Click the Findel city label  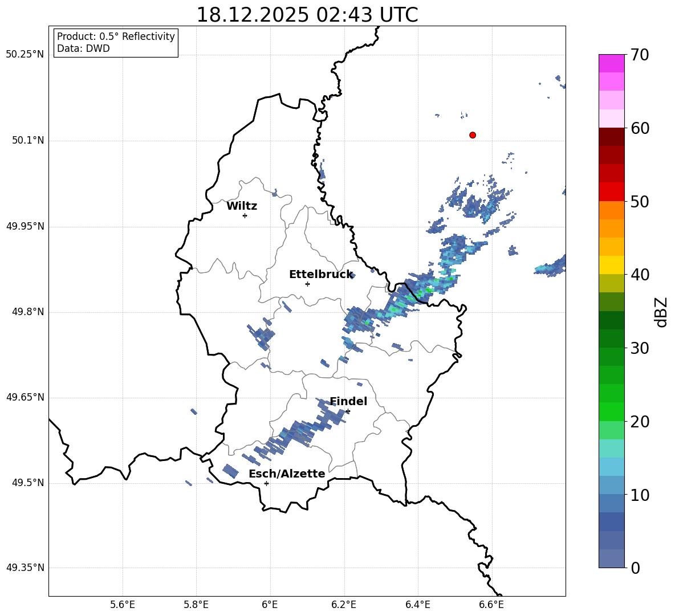pyautogui.click(x=348, y=401)
